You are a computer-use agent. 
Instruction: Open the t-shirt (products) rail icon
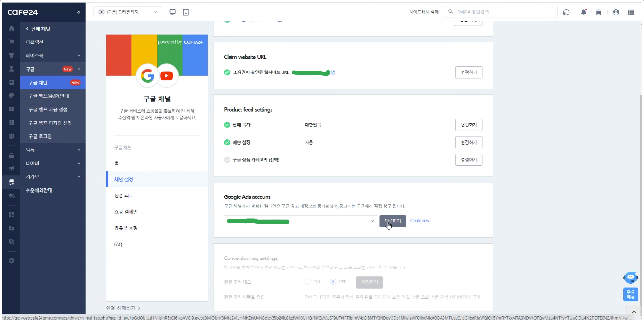tap(11, 55)
